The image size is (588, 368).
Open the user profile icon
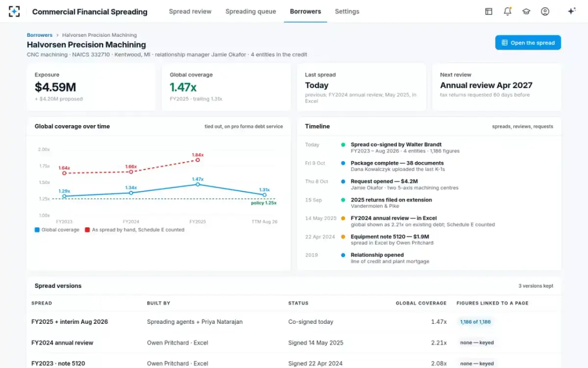pos(545,11)
